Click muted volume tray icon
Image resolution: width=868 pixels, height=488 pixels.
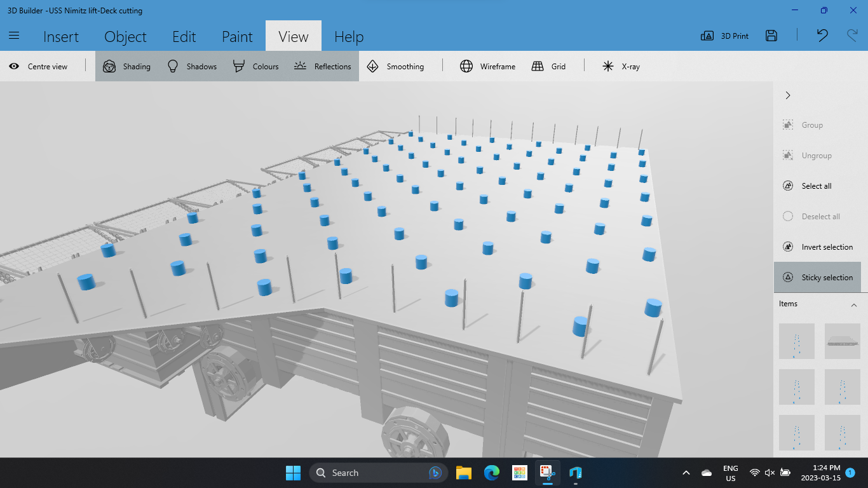click(770, 473)
